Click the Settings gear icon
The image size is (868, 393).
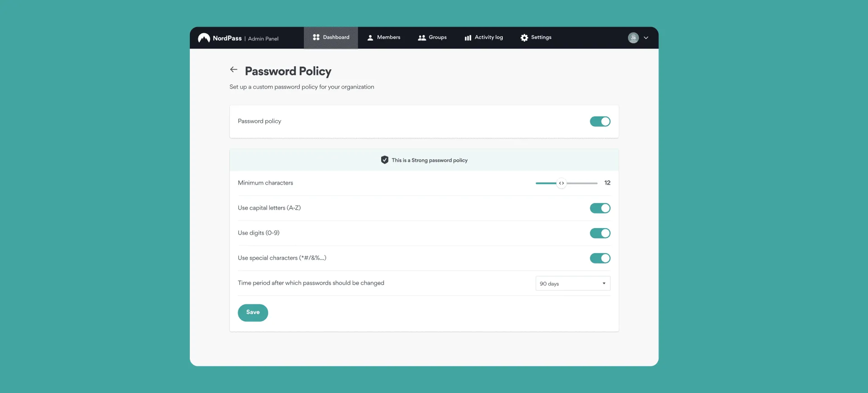pos(524,38)
